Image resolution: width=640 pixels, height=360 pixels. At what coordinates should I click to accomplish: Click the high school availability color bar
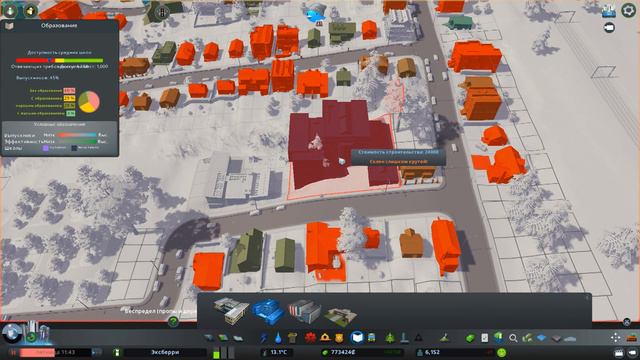59,60
